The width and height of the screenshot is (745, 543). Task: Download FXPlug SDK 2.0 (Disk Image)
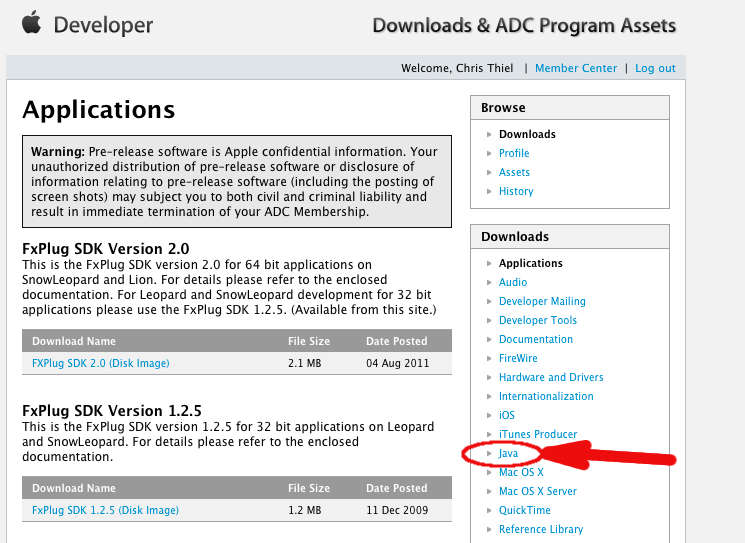(x=101, y=363)
